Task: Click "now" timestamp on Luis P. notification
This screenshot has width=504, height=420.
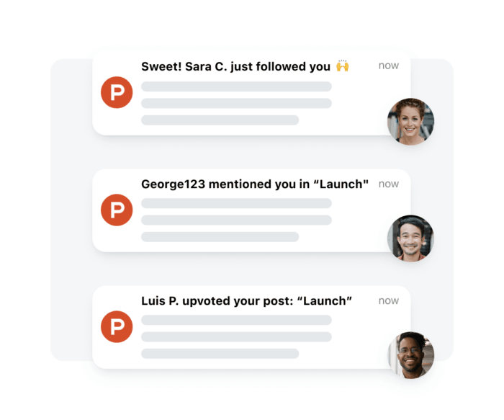Action: pyautogui.click(x=389, y=300)
